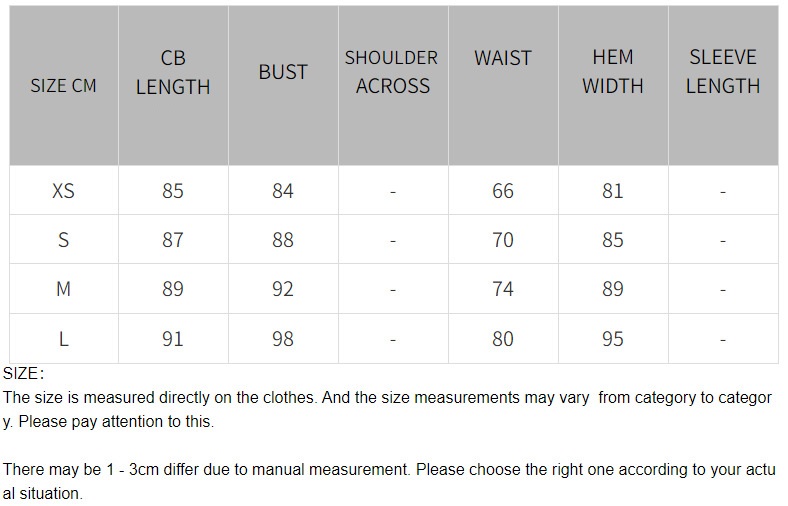Viewport: 788px width, 506px height.
Task: Click the S size row label
Action: pyautogui.click(x=63, y=240)
